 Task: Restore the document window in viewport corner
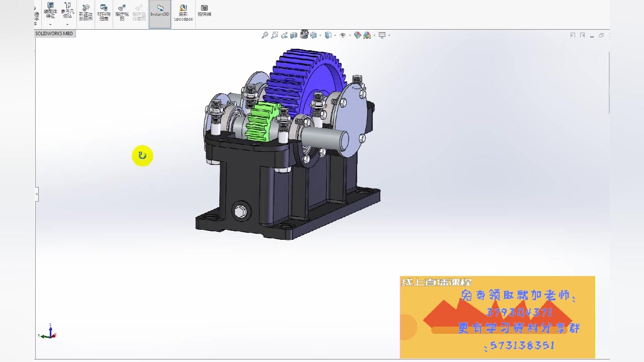point(601,35)
